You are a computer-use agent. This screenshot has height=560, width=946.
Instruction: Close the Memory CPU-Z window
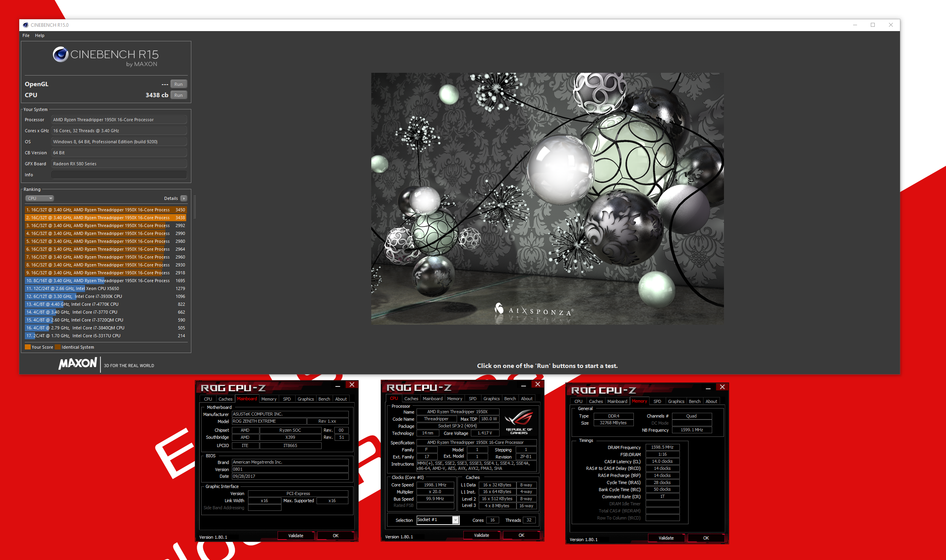pyautogui.click(x=722, y=387)
